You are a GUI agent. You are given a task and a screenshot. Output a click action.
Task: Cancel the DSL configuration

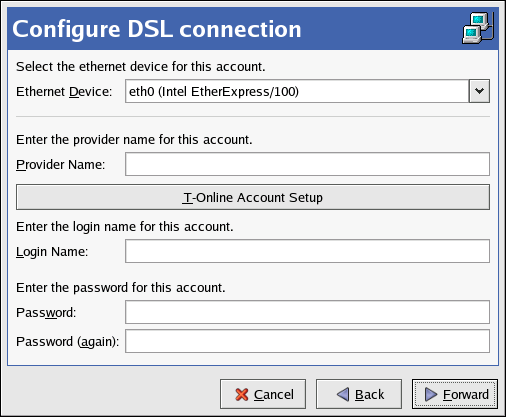(263, 394)
